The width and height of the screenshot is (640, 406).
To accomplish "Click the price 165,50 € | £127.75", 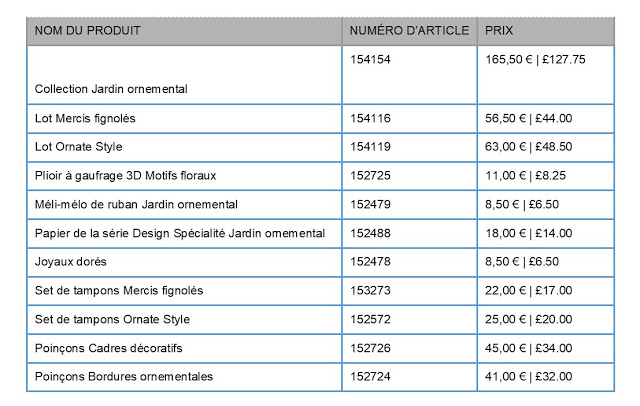I will [535, 60].
